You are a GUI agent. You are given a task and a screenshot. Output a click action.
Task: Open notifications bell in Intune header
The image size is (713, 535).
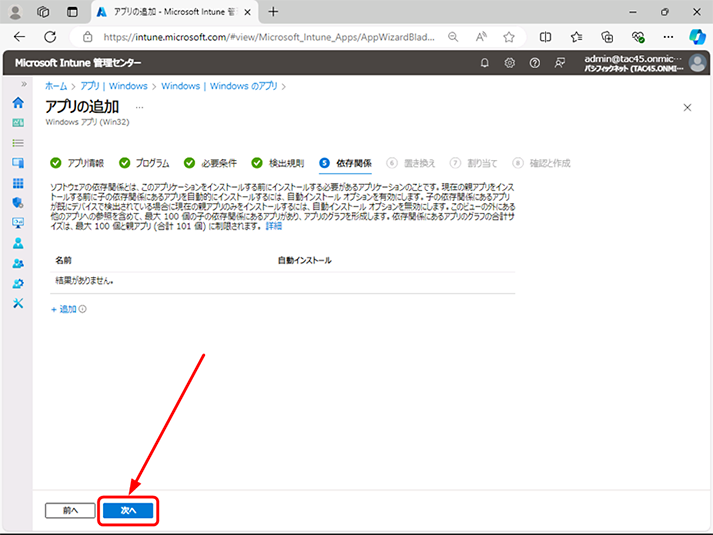coord(485,63)
